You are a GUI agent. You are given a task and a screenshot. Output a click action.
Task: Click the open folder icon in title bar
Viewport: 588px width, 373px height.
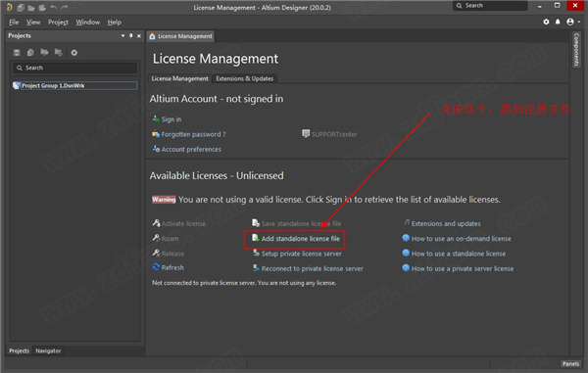31,8
